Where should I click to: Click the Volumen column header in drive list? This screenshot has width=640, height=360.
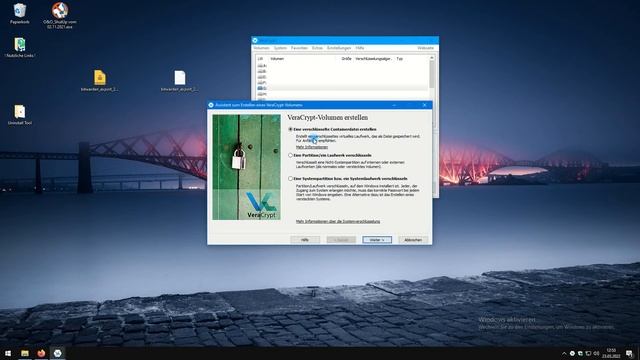point(278,59)
